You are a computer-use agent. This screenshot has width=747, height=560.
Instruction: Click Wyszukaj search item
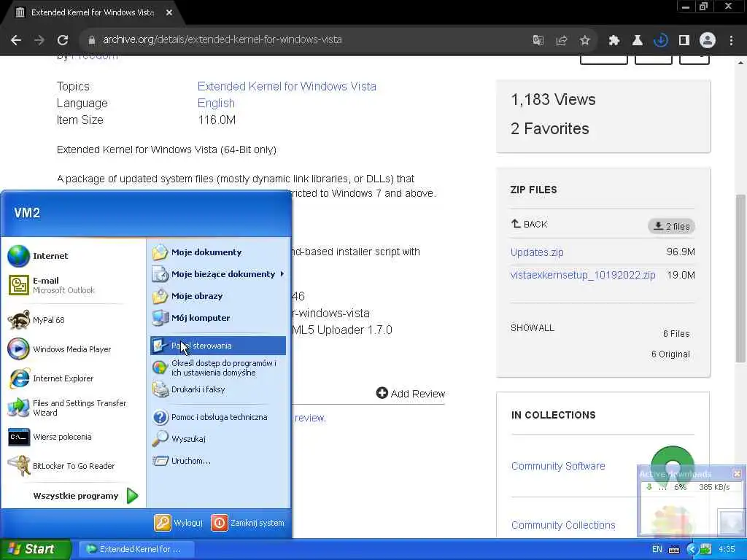click(217, 438)
